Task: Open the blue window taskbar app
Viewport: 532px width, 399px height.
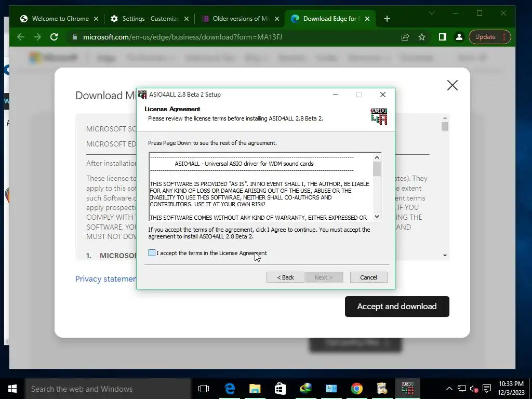Action: (x=331, y=389)
